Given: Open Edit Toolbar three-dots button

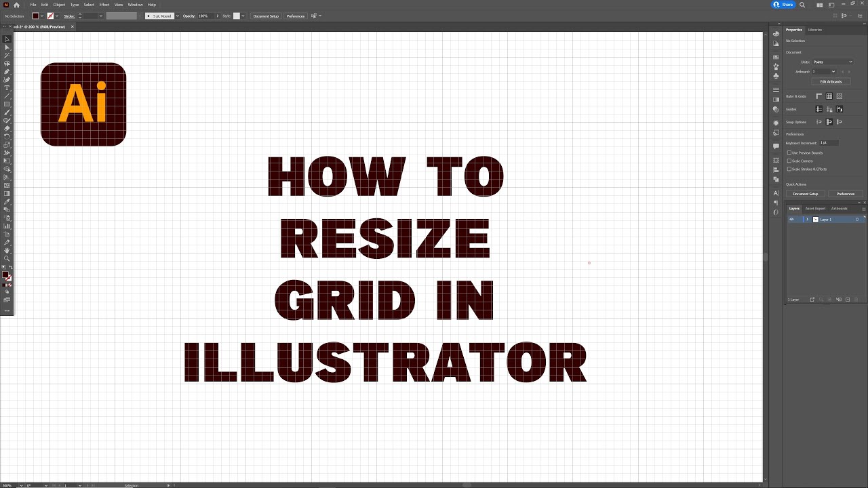Looking at the screenshot, I should pyautogui.click(x=7, y=310).
